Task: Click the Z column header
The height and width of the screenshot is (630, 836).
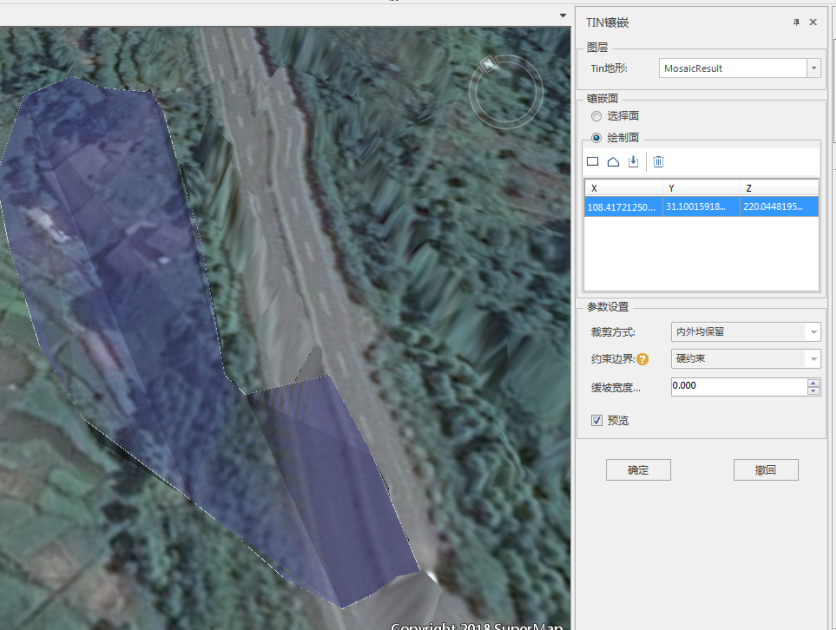Action: coord(778,188)
